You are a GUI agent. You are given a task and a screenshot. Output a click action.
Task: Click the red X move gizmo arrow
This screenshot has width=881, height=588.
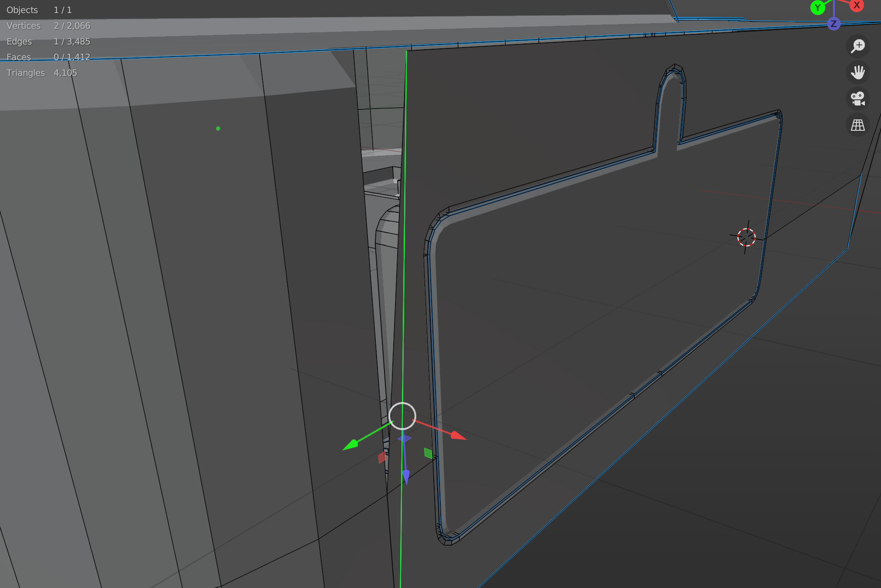click(458, 435)
